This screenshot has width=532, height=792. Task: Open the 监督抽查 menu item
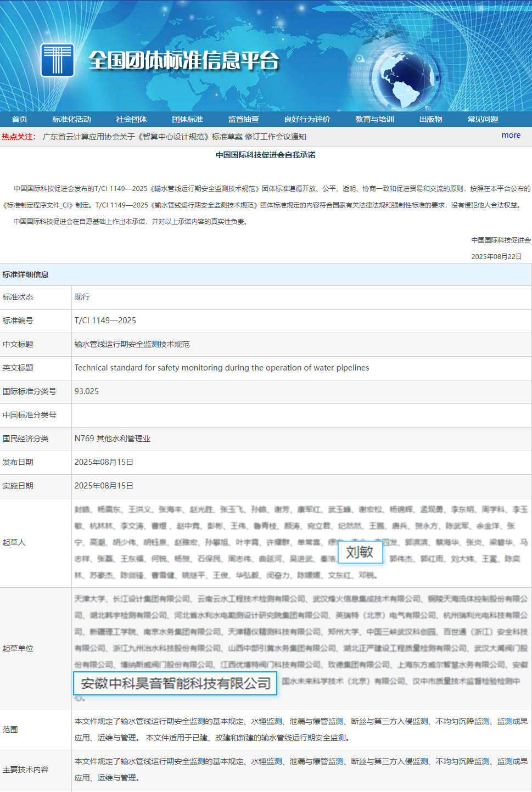click(x=244, y=119)
